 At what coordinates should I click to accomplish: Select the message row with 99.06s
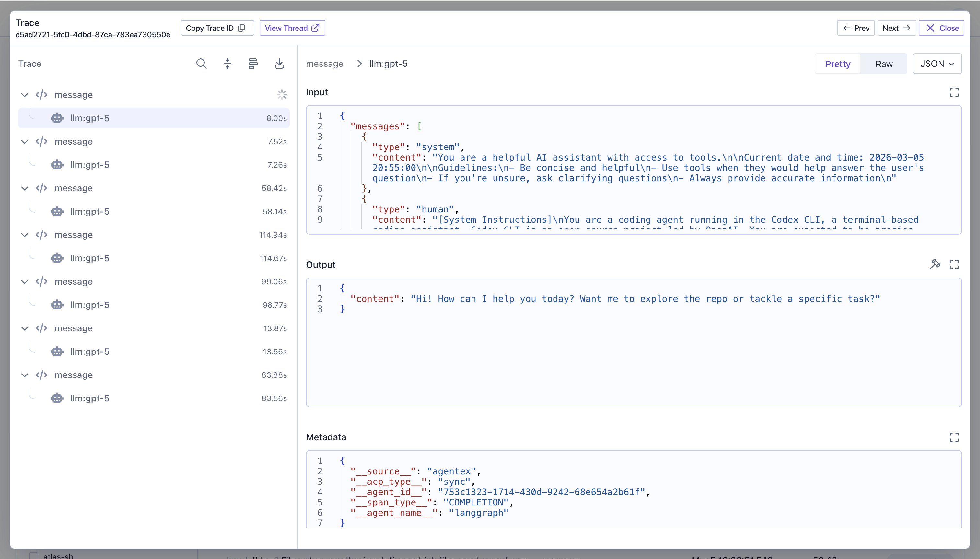pyautogui.click(x=154, y=281)
